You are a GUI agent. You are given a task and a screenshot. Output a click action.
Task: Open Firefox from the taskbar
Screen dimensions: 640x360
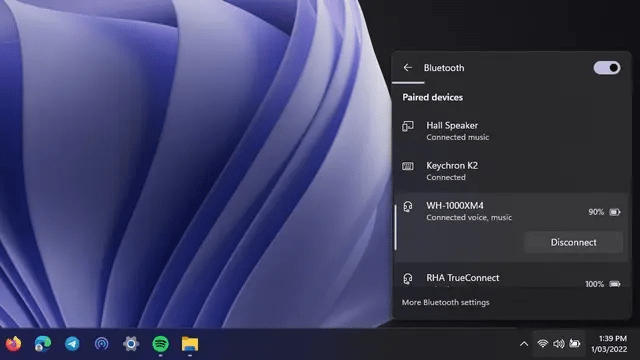pos(13,344)
